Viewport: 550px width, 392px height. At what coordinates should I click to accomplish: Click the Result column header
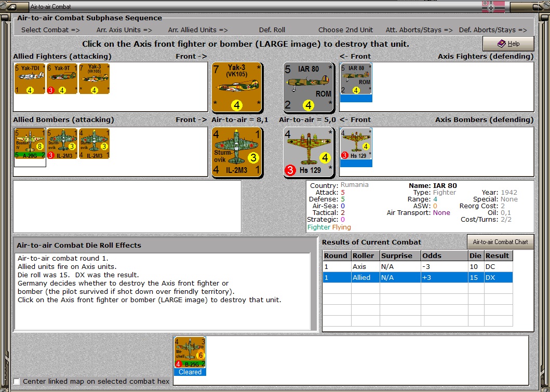pyautogui.click(x=499, y=255)
